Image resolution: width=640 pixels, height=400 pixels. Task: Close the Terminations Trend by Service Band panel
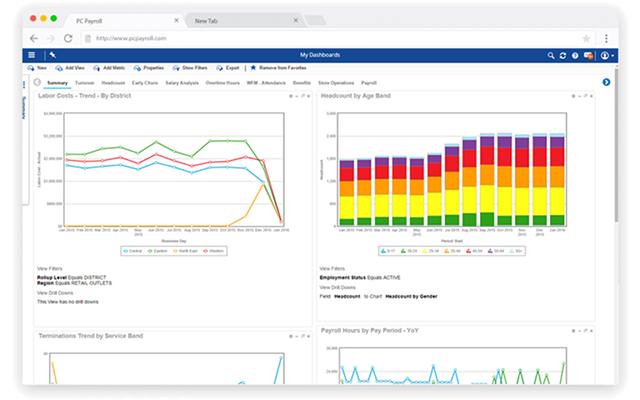(x=309, y=336)
